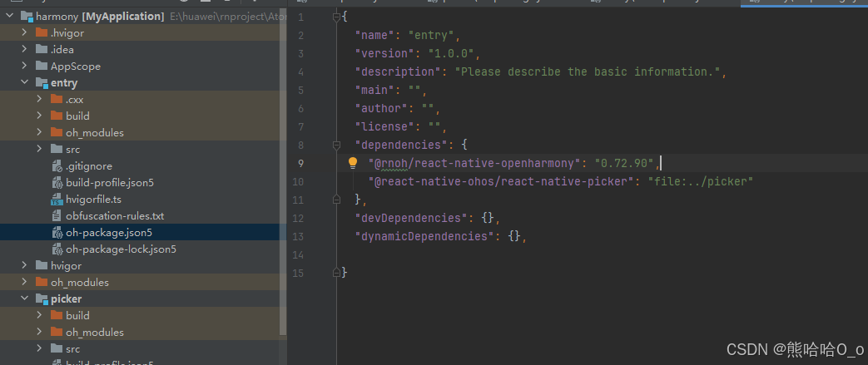Select the .gitignore file icon
Screen dimensions: 868x365
click(57, 166)
